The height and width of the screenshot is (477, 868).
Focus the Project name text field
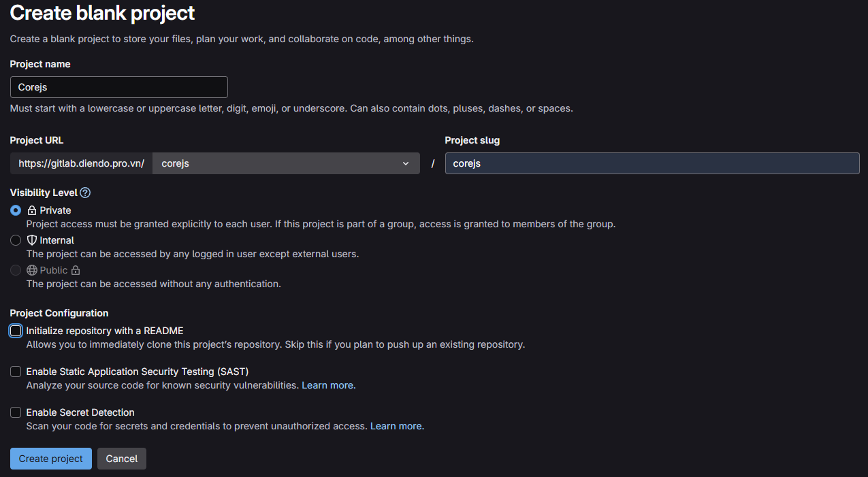(x=119, y=87)
